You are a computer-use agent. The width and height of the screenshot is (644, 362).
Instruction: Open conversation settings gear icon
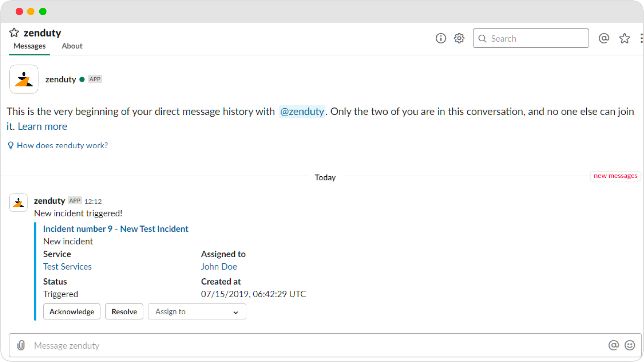coord(459,38)
